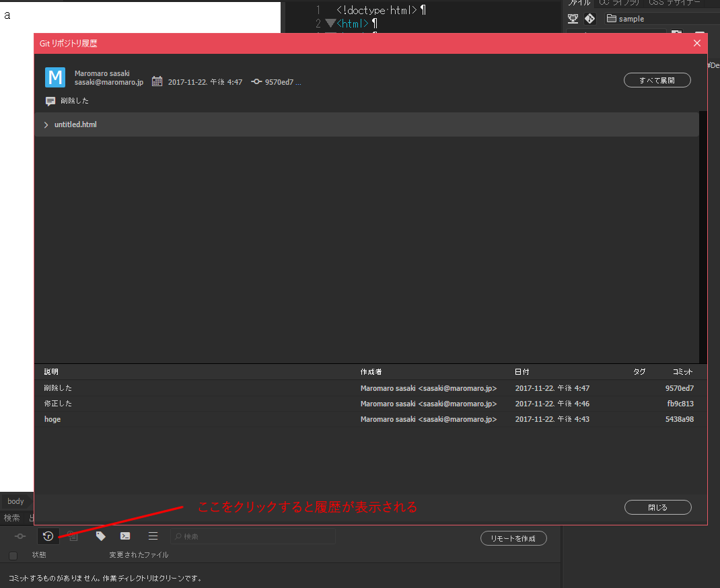The width and height of the screenshot is (720, 588).
Task: Open the hamburger menu in Git panel toolbar
Action: [x=153, y=536]
